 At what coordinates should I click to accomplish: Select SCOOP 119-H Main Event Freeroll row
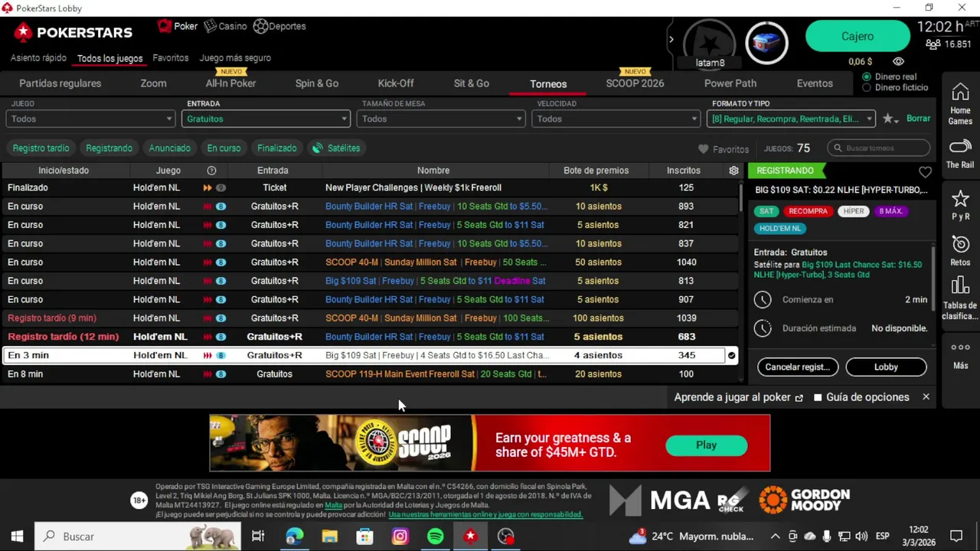pos(370,374)
